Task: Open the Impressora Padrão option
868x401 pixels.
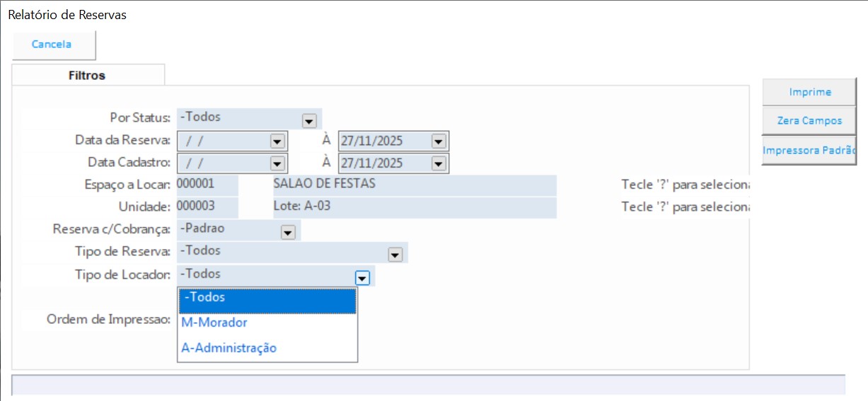Action: point(809,151)
